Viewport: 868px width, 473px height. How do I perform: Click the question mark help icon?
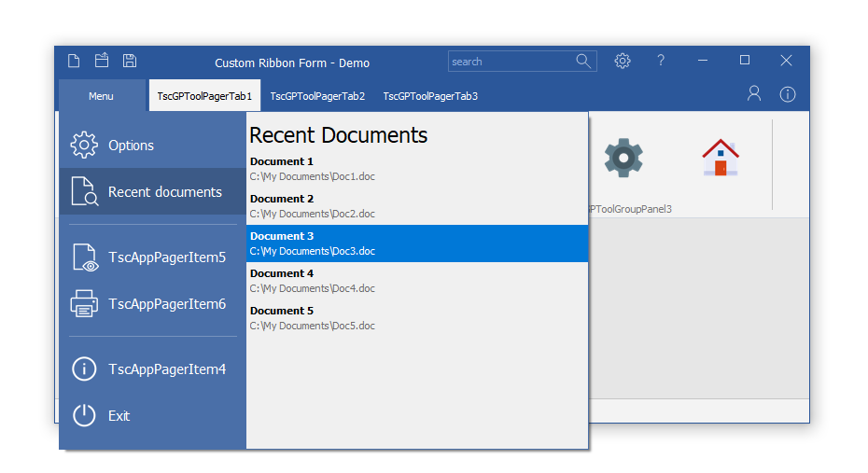tap(661, 60)
